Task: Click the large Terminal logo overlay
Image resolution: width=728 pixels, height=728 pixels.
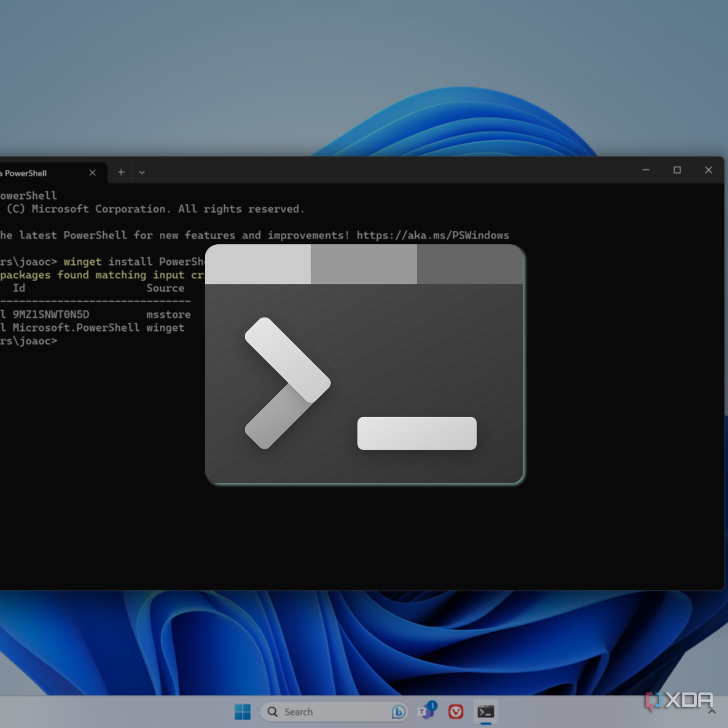Action: tap(364, 364)
